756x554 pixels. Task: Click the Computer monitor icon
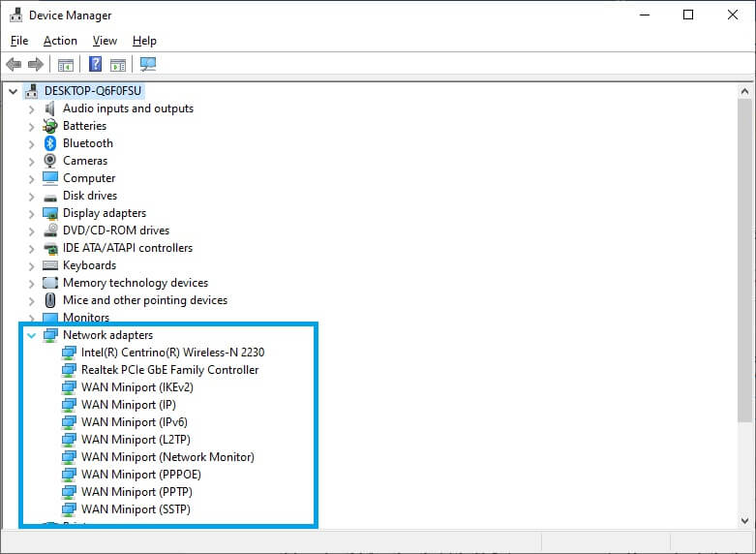point(50,178)
